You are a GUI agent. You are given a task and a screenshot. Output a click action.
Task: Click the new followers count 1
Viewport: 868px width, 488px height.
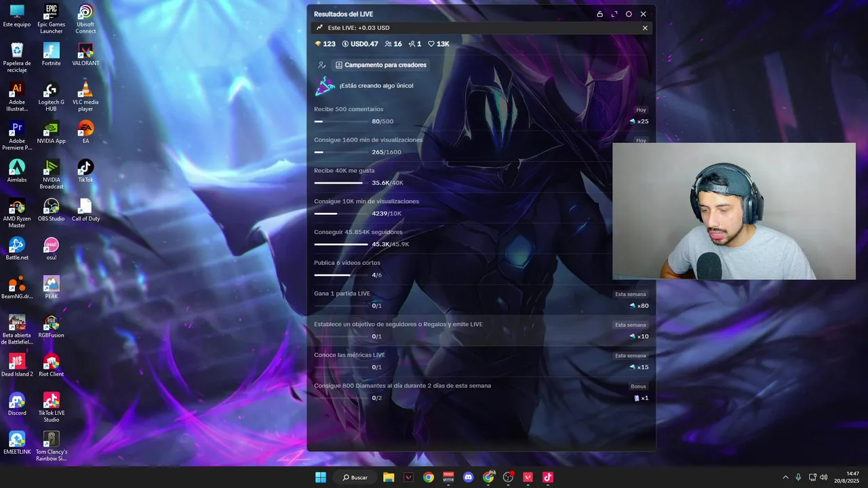pyautogui.click(x=414, y=44)
